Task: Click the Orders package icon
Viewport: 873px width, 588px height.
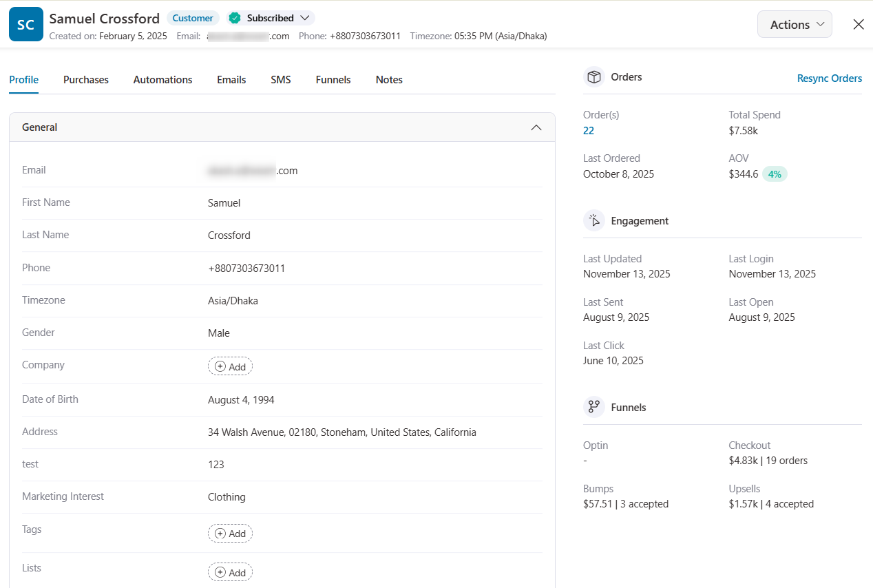Action: (x=593, y=76)
